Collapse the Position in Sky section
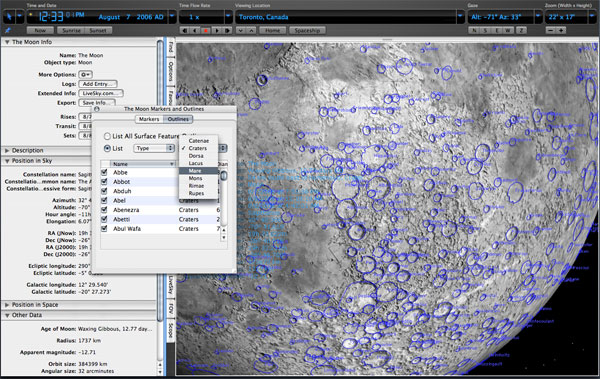The height and width of the screenshot is (379, 600). click(x=7, y=161)
